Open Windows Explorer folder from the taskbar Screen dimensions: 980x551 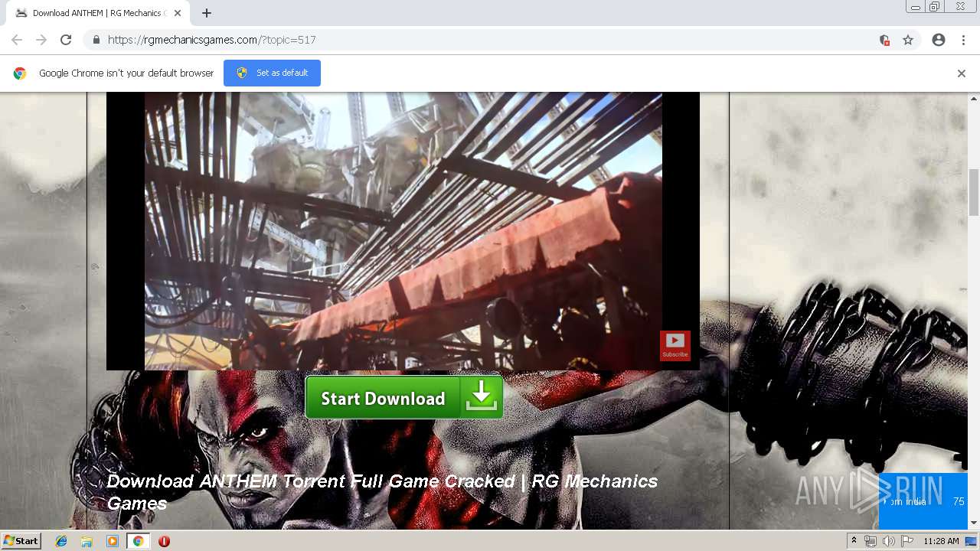point(87,541)
